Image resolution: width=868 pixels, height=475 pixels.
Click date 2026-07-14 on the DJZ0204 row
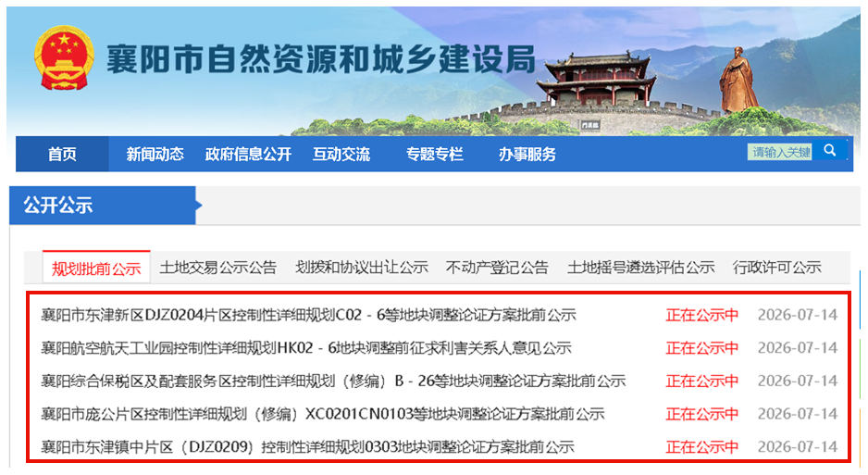click(798, 315)
